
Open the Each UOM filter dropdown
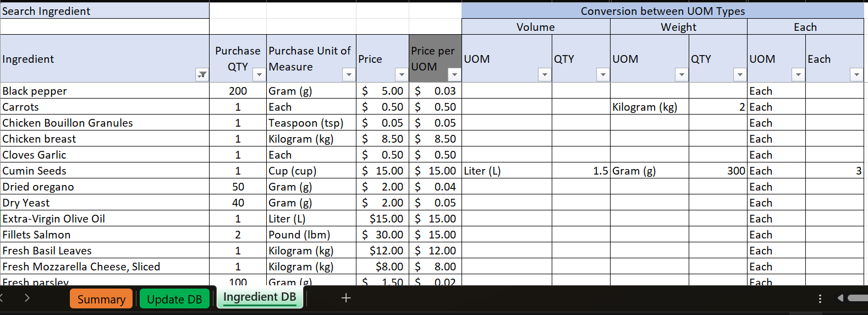pos(798,74)
